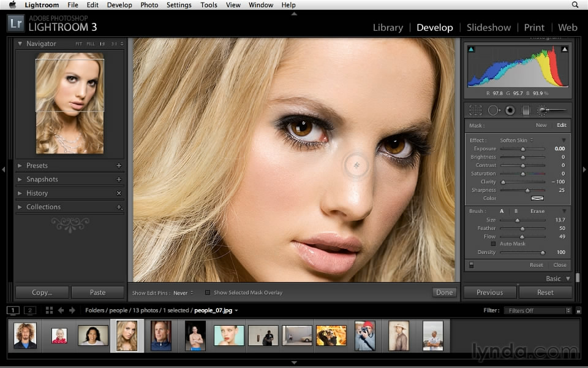This screenshot has width=588, height=368.
Task: Select the Red Eye Correction tool
Action: pyautogui.click(x=510, y=110)
